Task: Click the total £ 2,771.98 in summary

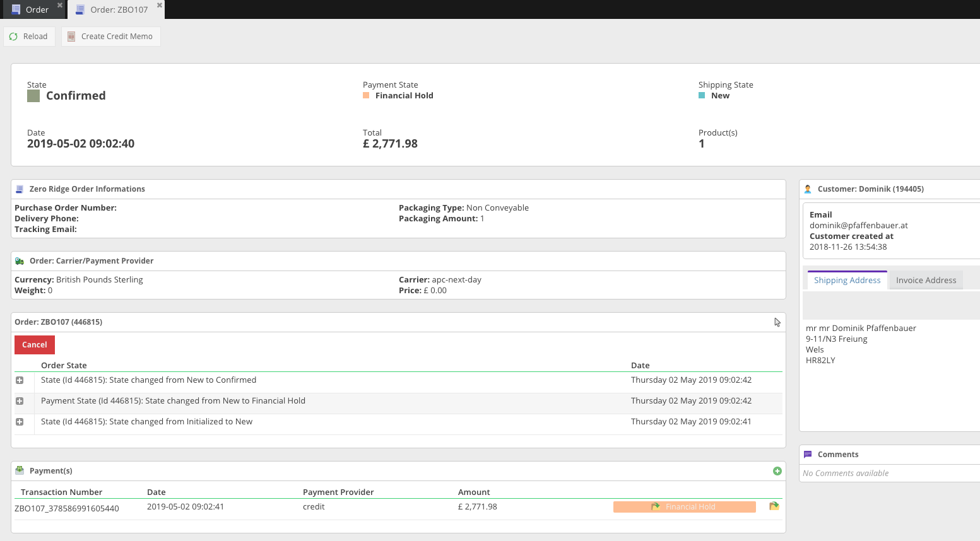Action: coord(390,144)
